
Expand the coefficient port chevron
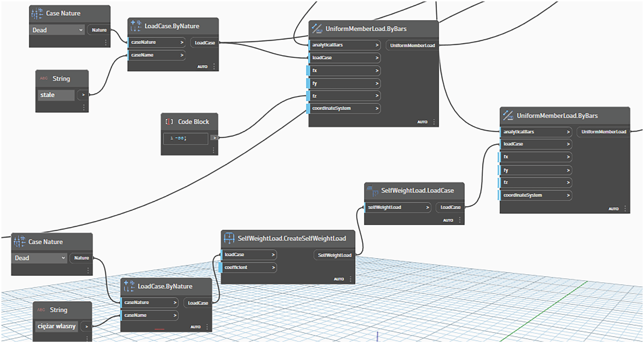[x=273, y=268]
